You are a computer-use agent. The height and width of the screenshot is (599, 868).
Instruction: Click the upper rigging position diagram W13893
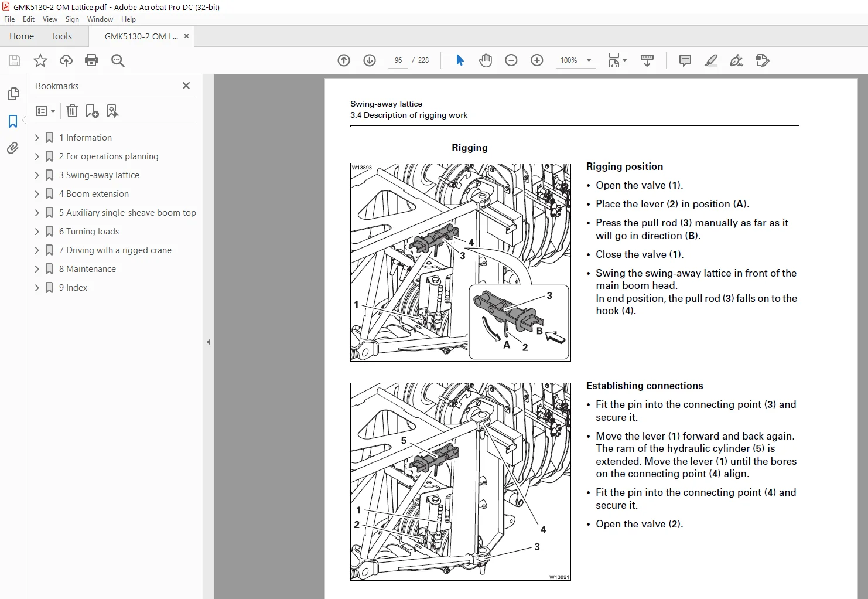click(460, 263)
